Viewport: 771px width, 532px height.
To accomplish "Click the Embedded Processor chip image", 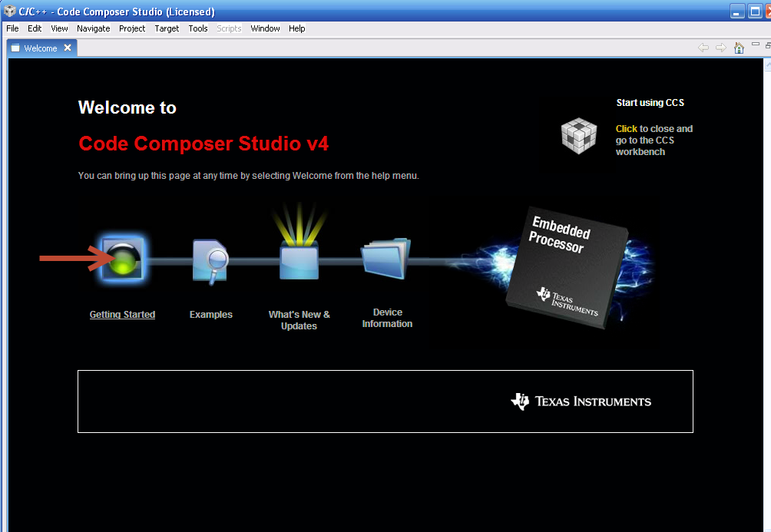I will [x=567, y=268].
